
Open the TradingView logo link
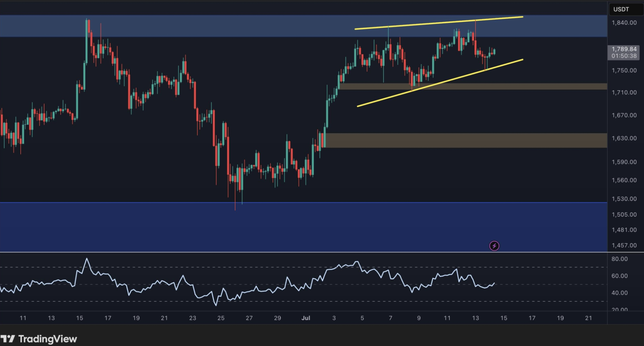(x=38, y=339)
